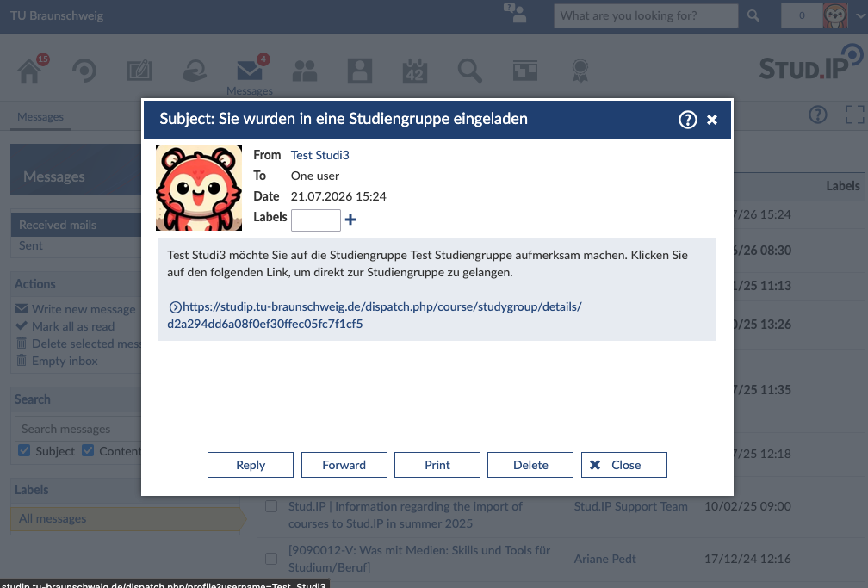Click the Delete button

pyautogui.click(x=530, y=465)
